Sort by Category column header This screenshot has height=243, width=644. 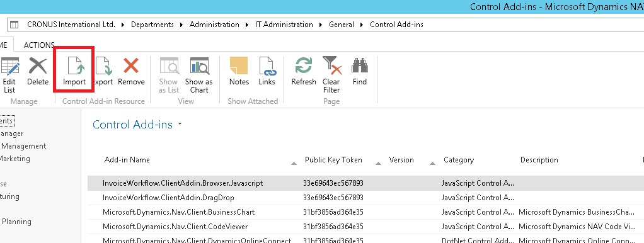pos(459,160)
